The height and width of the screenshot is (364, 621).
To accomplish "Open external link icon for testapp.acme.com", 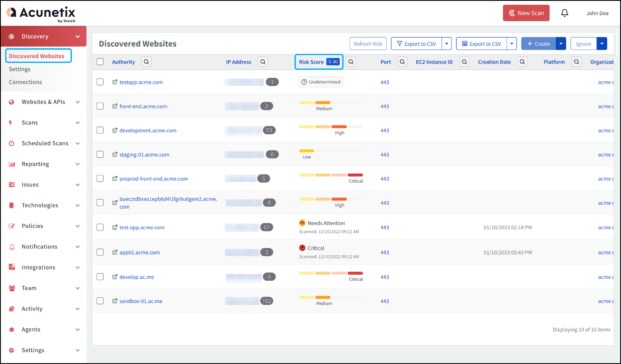I will [115, 82].
